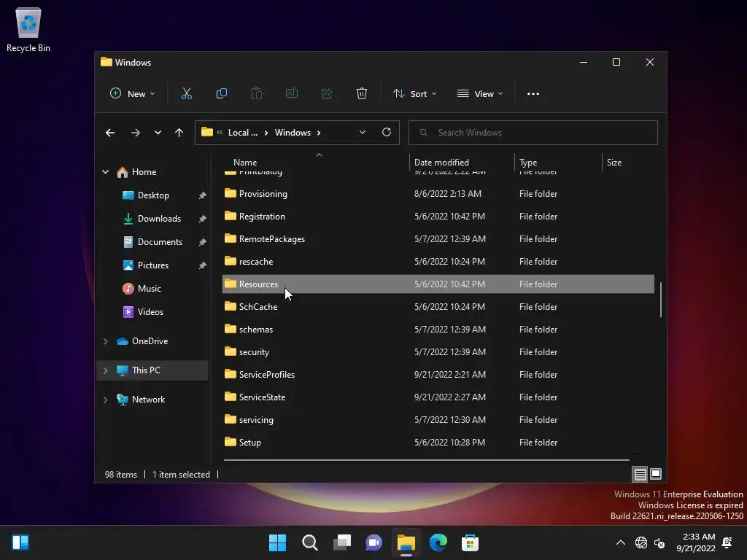Open Teams Chat on taskbar
747x560 pixels.
[374, 542]
